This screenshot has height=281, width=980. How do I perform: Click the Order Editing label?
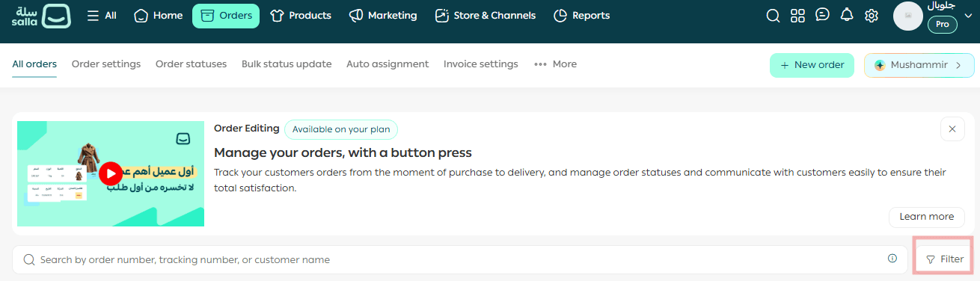pyautogui.click(x=247, y=129)
